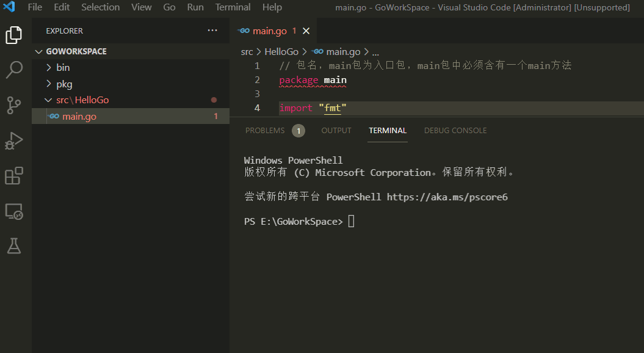Collapse the src\HelloGo folder

[48, 100]
